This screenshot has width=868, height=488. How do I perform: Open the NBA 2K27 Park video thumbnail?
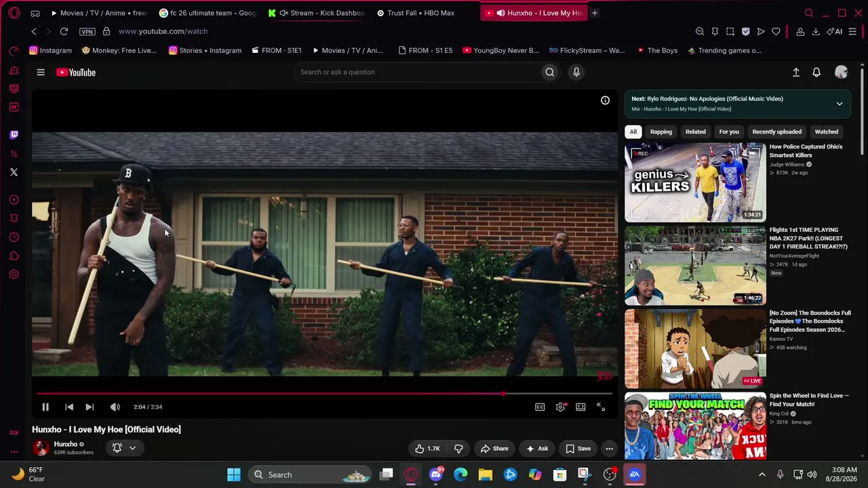pyautogui.click(x=695, y=266)
